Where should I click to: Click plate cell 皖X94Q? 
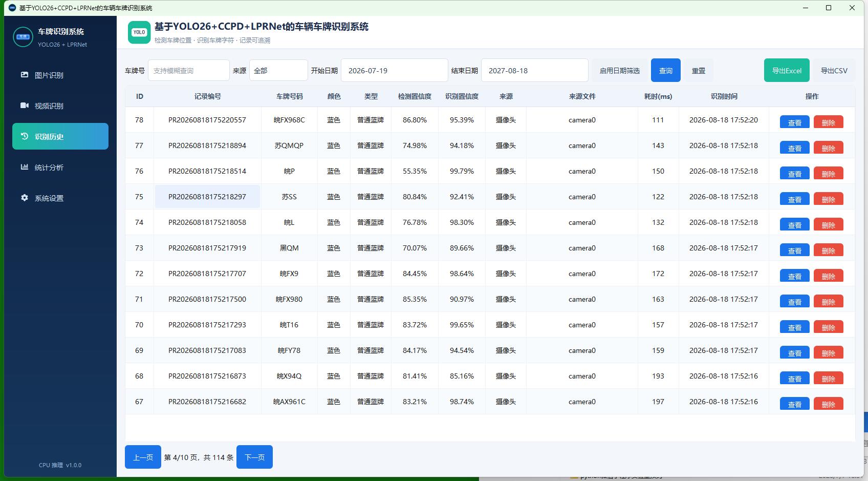pos(289,376)
